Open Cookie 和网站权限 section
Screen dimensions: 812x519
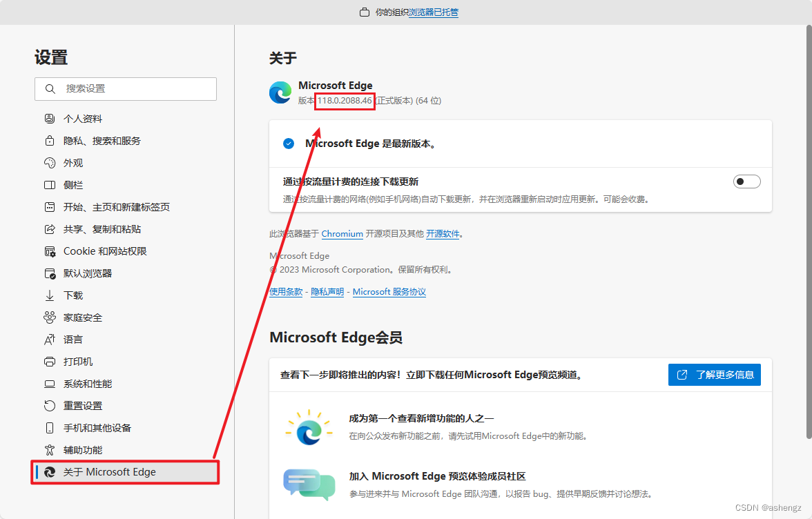[105, 251]
